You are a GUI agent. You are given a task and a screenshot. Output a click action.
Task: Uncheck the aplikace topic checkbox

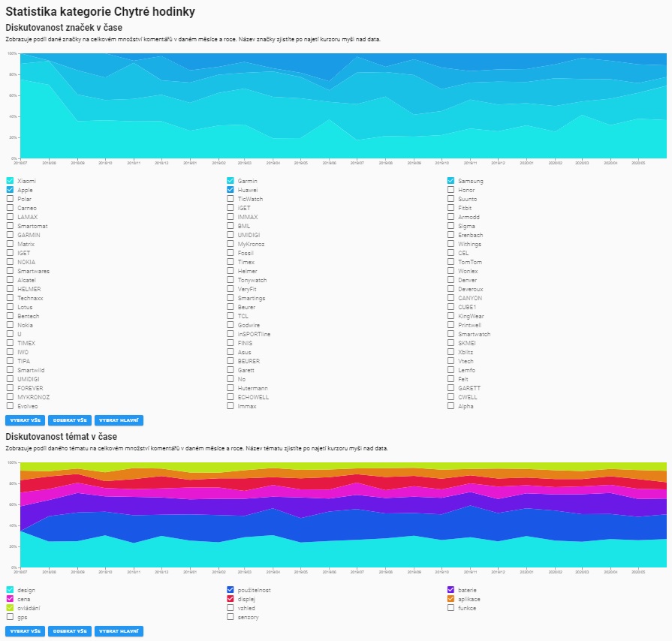pos(451,599)
